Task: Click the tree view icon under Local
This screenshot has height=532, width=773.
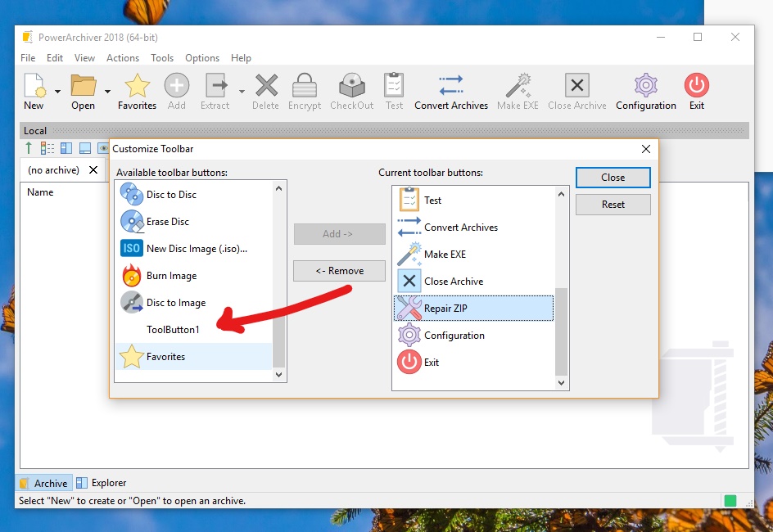Action: click(47, 148)
